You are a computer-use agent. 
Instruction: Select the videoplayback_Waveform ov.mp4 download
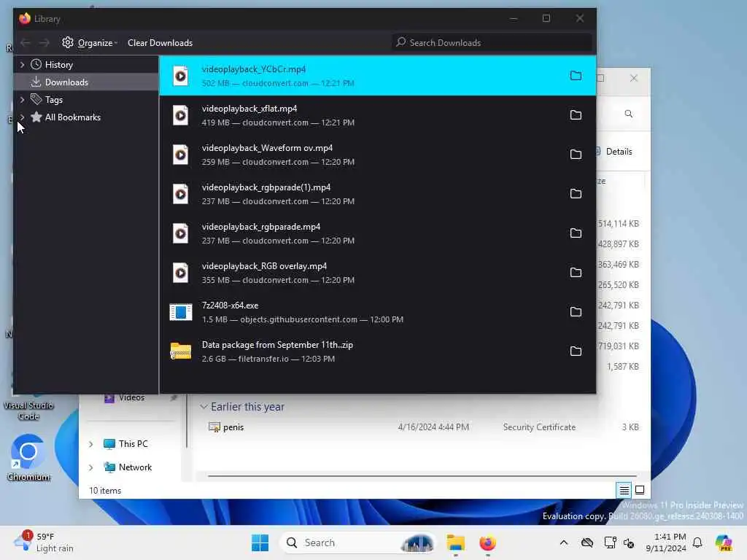377,155
